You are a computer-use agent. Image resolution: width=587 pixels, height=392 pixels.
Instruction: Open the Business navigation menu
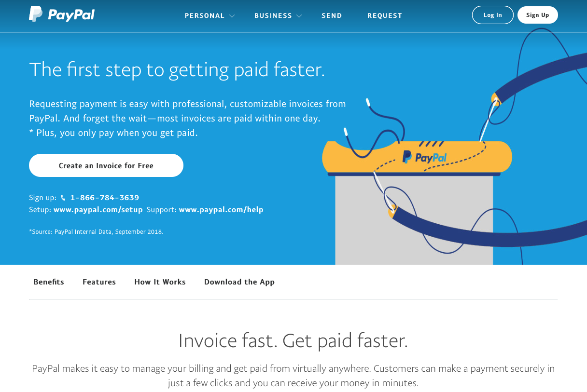point(273,15)
